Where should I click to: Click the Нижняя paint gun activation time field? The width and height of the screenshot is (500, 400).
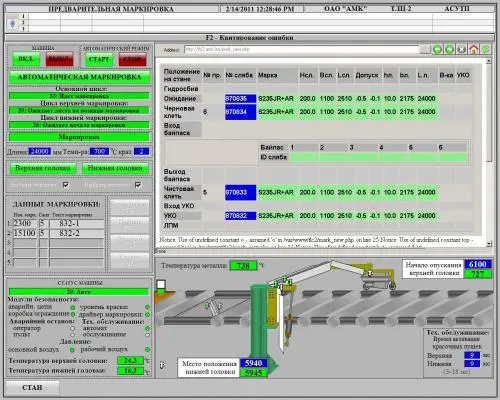click(x=472, y=364)
